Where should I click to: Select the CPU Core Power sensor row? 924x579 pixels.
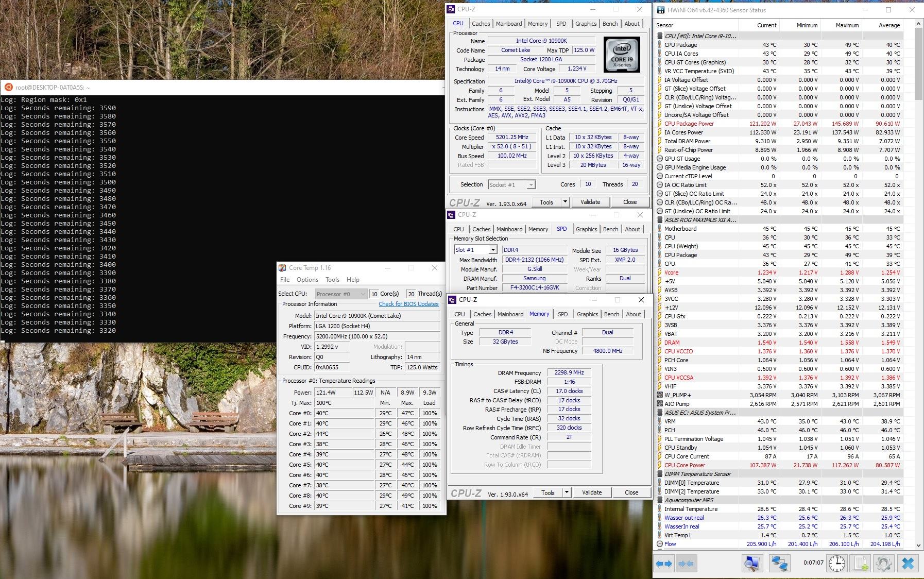(779, 465)
